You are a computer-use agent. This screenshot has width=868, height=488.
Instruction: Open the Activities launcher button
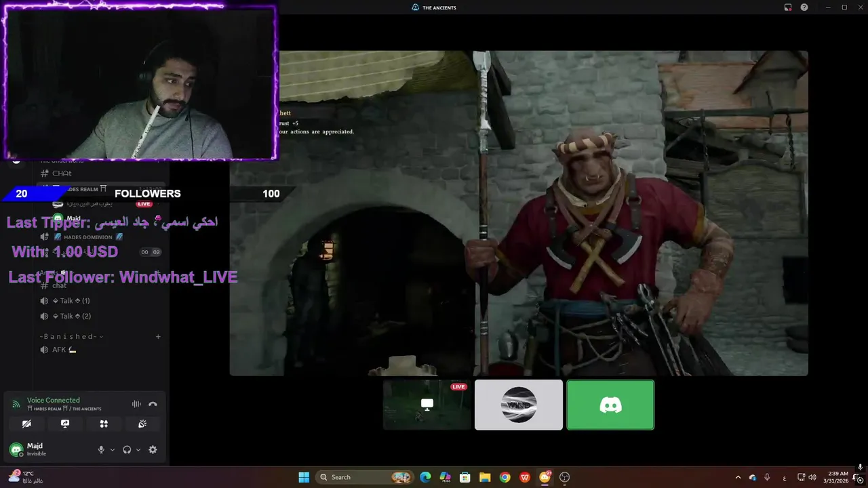click(104, 424)
